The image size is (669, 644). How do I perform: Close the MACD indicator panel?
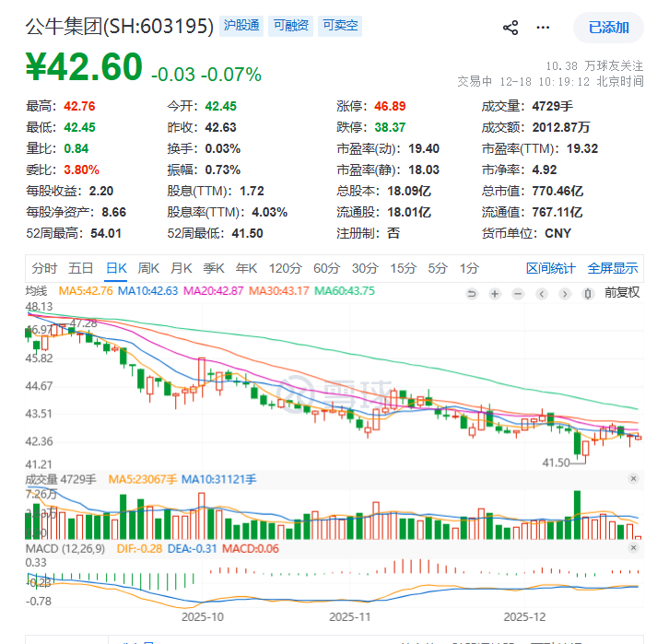tap(634, 547)
